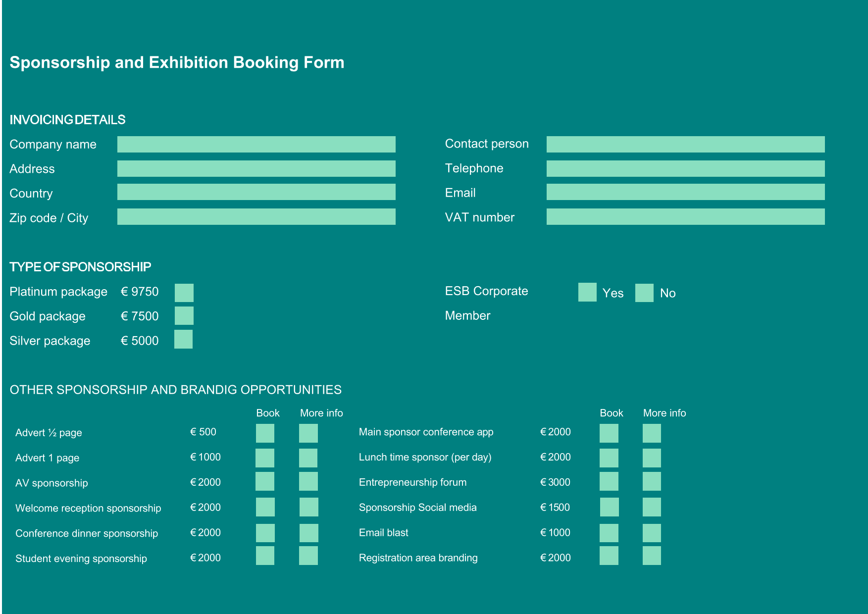Viewport: 868px width, 614px height.
Task: Check Book for Main sponsor conference app
Action: (x=609, y=433)
